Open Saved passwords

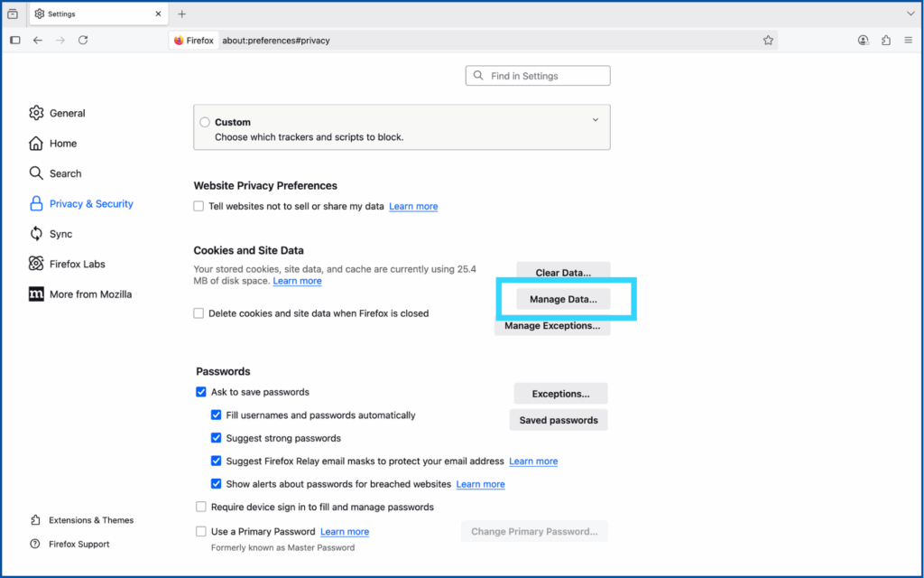click(x=559, y=420)
